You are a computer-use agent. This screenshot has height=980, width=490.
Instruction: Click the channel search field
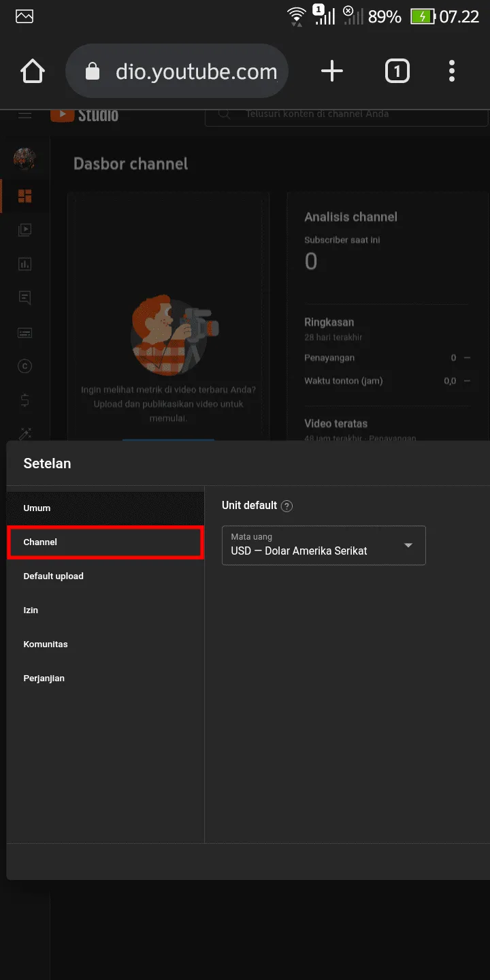click(346, 114)
